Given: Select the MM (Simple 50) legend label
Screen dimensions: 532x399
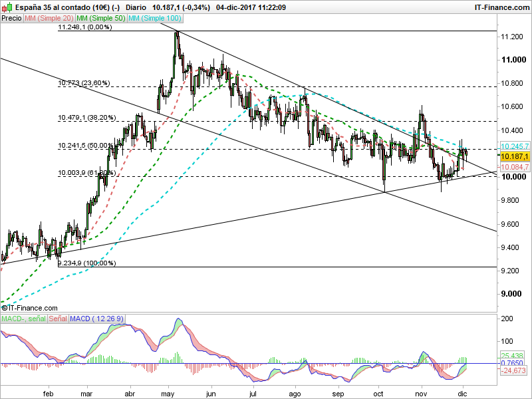Looking at the screenshot, I should 101,19.
